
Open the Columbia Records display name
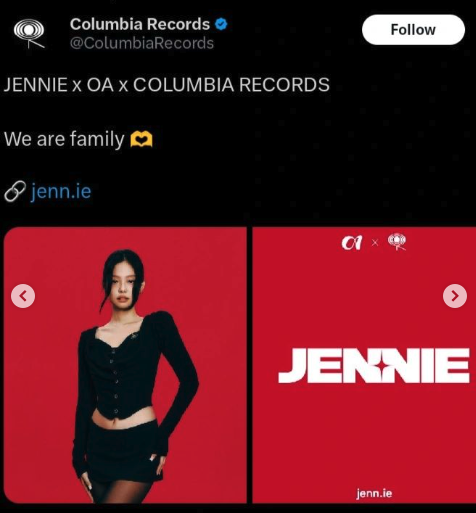pos(140,24)
